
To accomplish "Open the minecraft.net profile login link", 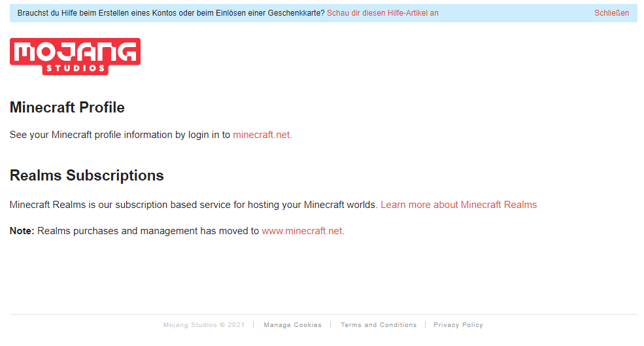I will 262,135.
